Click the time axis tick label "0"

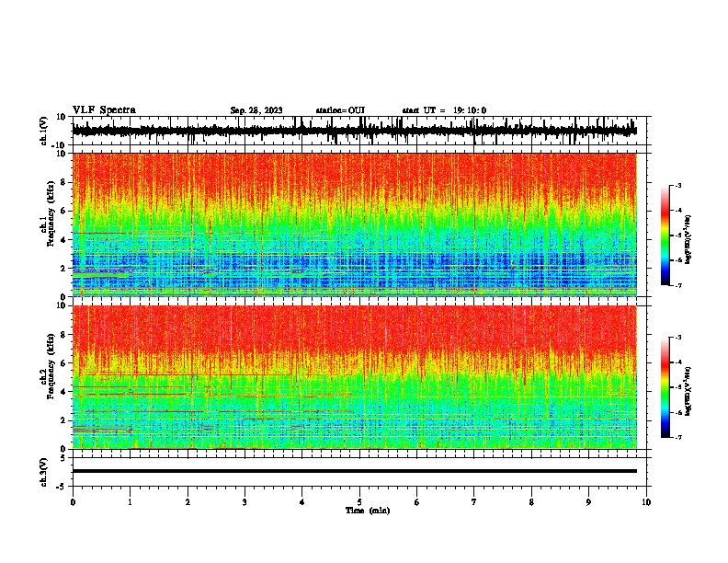coord(73,502)
